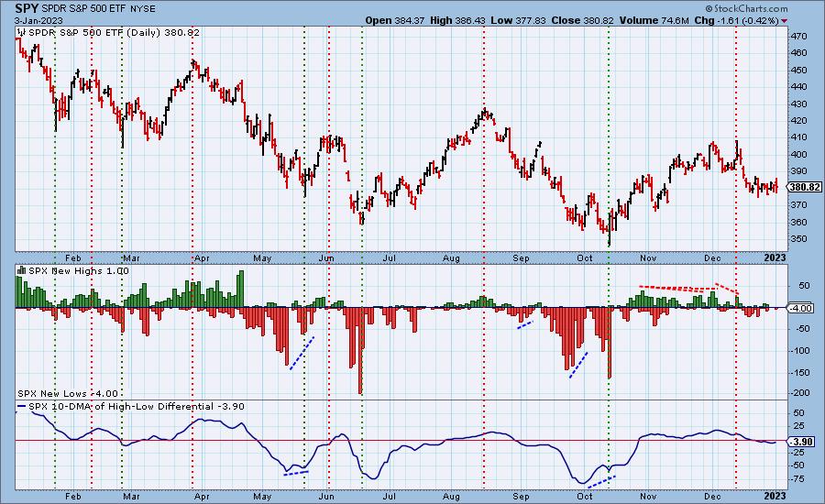The height and width of the screenshot is (504, 825).
Task: Click the SPY ticker symbol title
Action: (x=27, y=8)
